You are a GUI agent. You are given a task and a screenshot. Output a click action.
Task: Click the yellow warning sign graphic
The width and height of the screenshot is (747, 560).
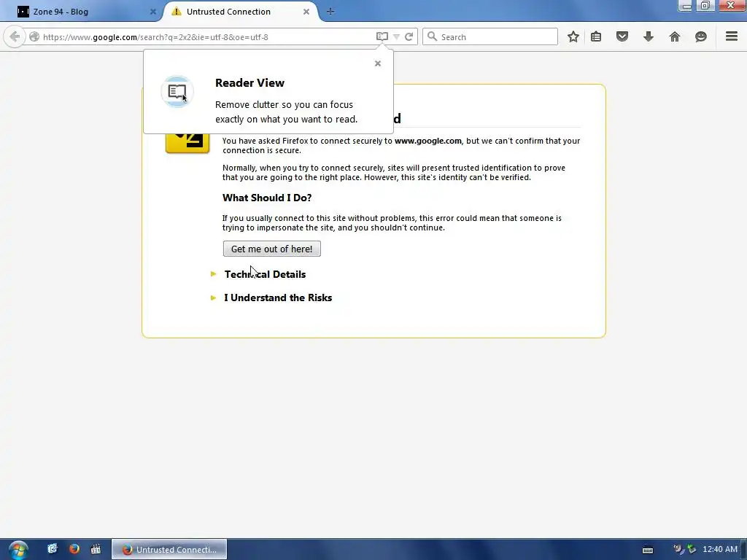pyautogui.click(x=187, y=143)
